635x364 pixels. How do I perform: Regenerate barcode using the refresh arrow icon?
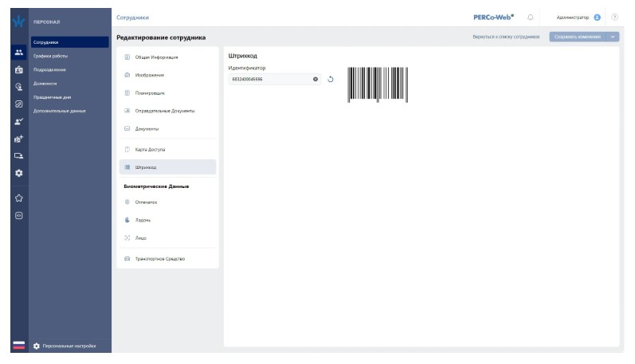click(331, 79)
